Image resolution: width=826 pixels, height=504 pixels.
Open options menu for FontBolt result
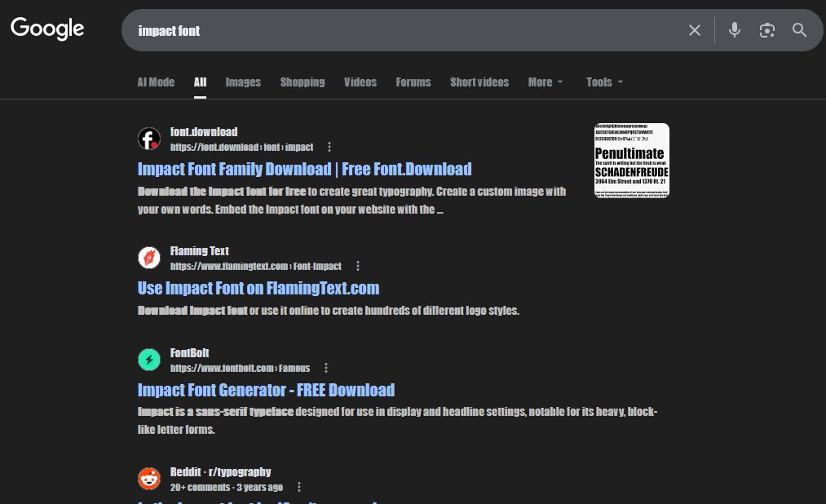326,368
